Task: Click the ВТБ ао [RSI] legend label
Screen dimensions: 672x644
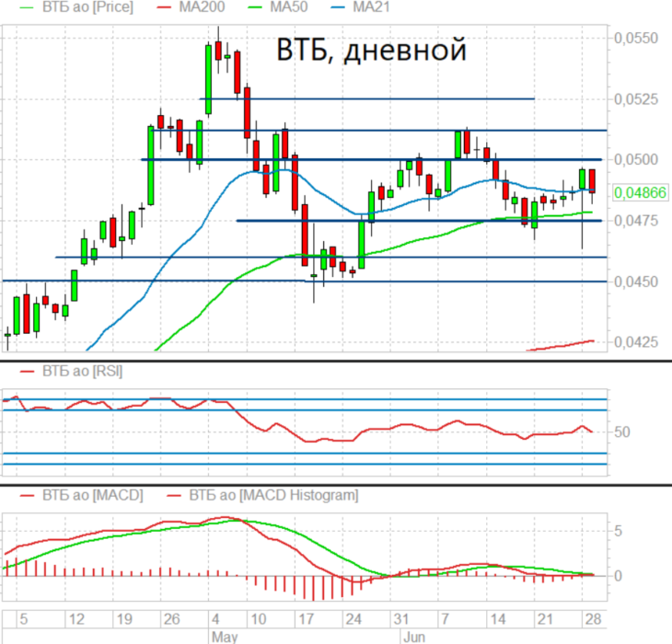Action: (82, 372)
